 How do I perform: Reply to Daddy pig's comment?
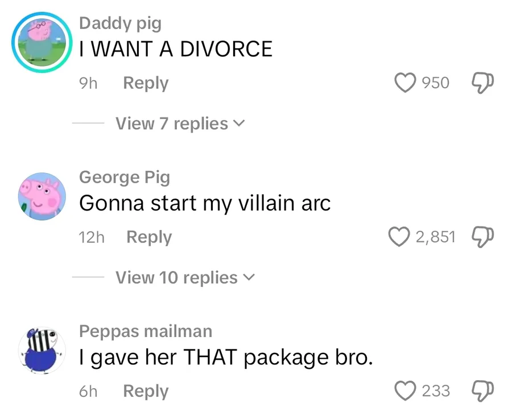(146, 83)
